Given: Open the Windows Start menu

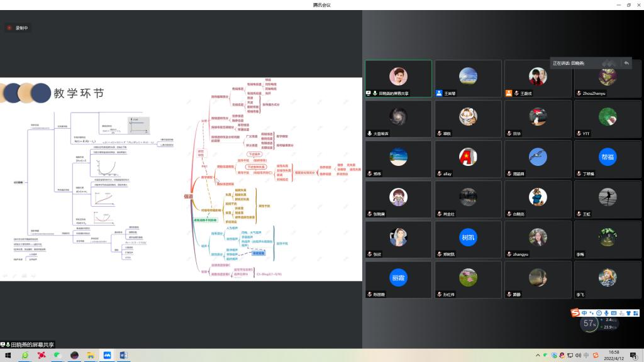Looking at the screenshot, I should (x=8, y=356).
